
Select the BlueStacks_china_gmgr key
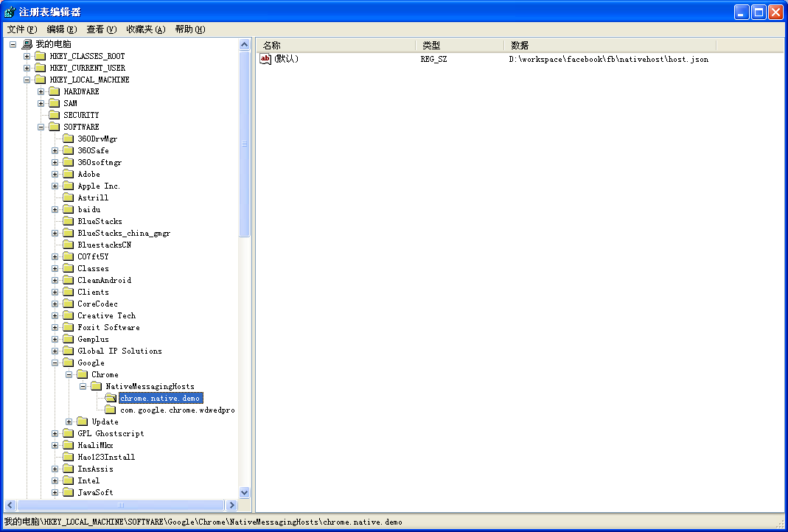point(124,233)
